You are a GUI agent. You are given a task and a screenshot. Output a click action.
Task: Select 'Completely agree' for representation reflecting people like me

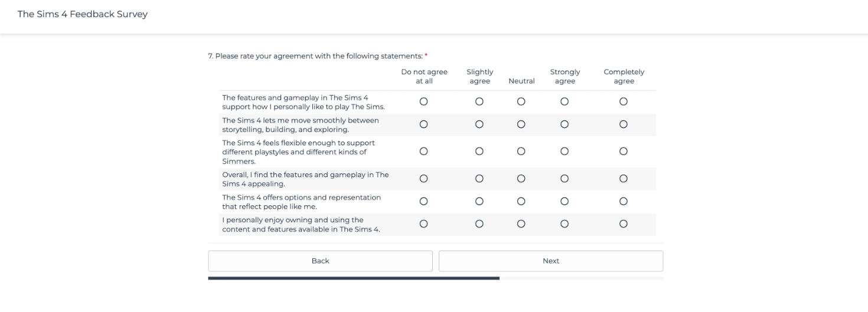624,201
